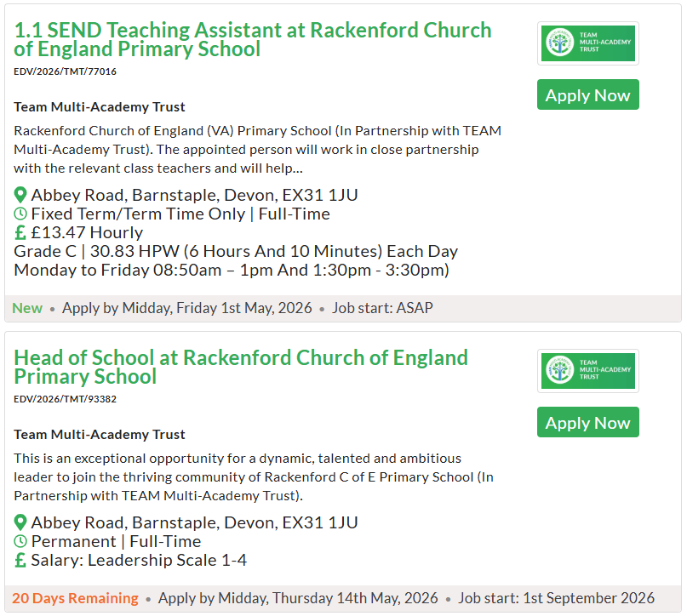Click the Apply by Midday, Friday 1st May text

coord(186,308)
